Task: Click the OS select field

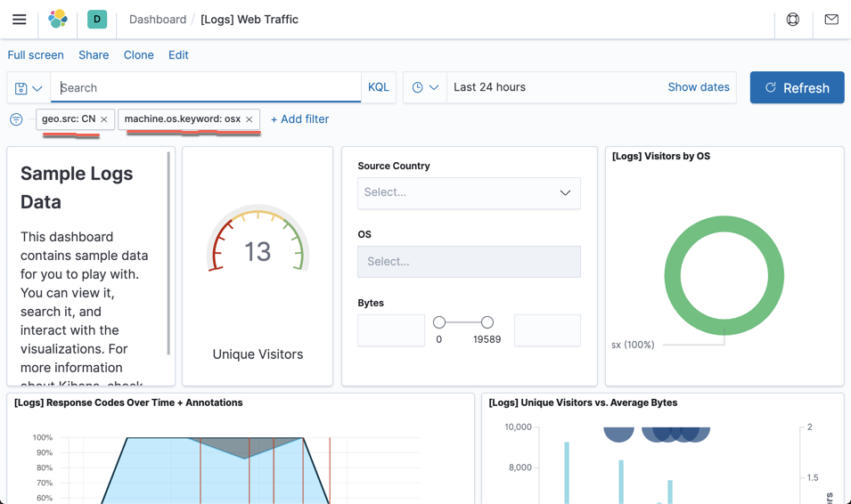Action: pyautogui.click(x=469, y=262)
